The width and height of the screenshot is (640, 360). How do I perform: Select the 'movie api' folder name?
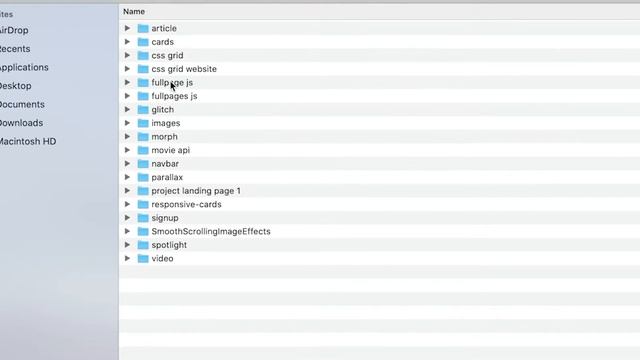(171, 150)
